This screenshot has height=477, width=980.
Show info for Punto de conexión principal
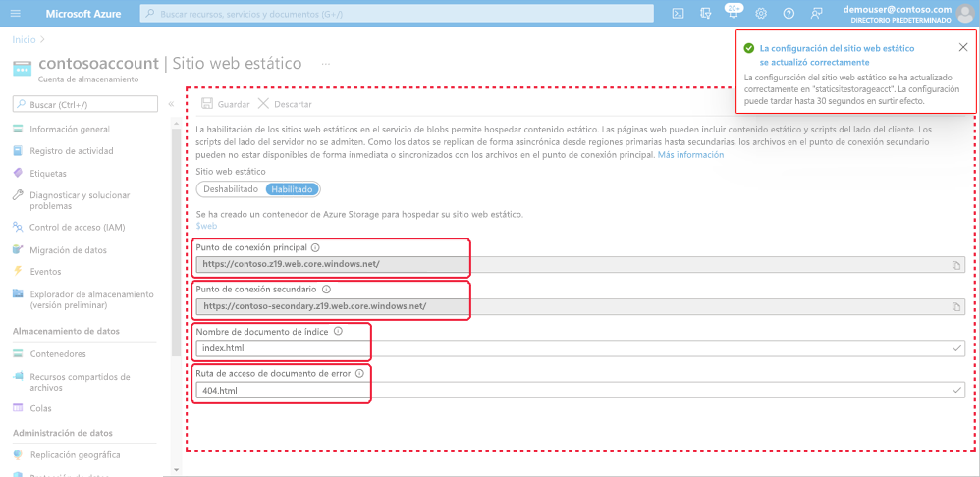[315, 248]
